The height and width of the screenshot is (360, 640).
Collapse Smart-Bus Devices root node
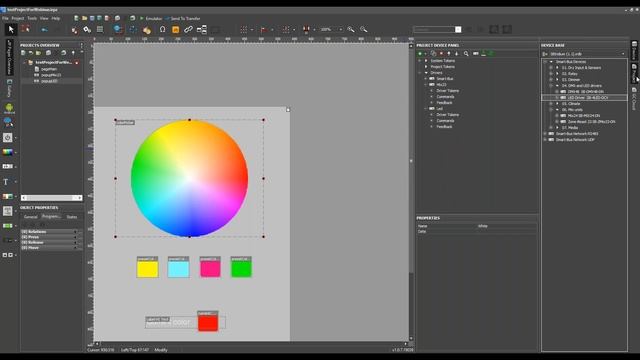(x=551, y=62)
